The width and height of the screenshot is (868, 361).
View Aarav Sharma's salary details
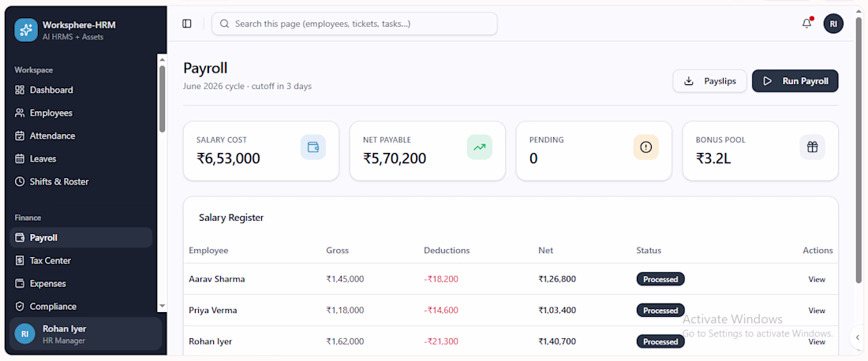[817, 279]
